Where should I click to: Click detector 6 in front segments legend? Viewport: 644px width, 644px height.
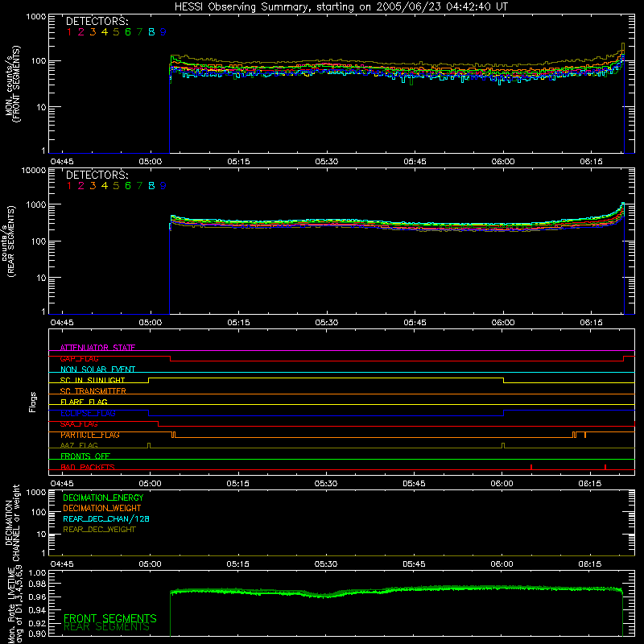[128, 32]
